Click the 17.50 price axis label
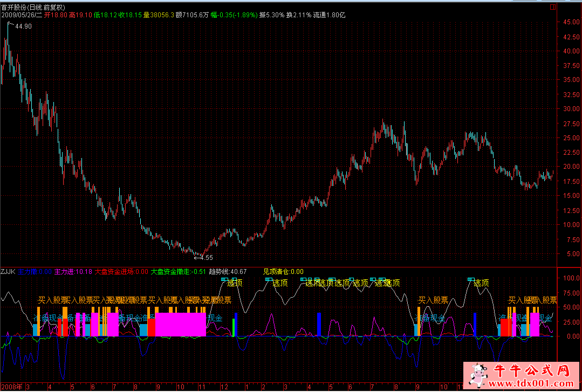This screenshot has height=392, width=582. click(571, 182)
